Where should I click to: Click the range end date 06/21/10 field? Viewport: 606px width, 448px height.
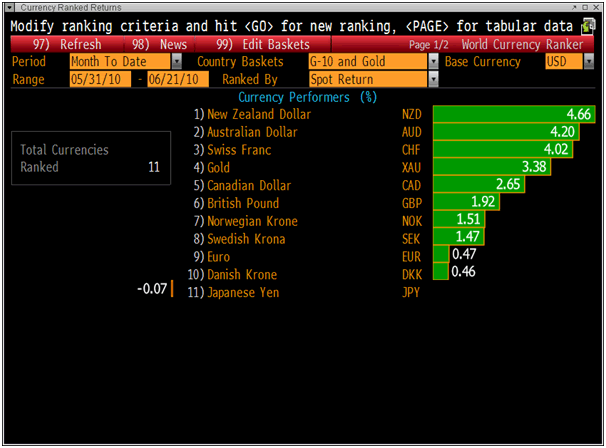click(x=171, y=80)
